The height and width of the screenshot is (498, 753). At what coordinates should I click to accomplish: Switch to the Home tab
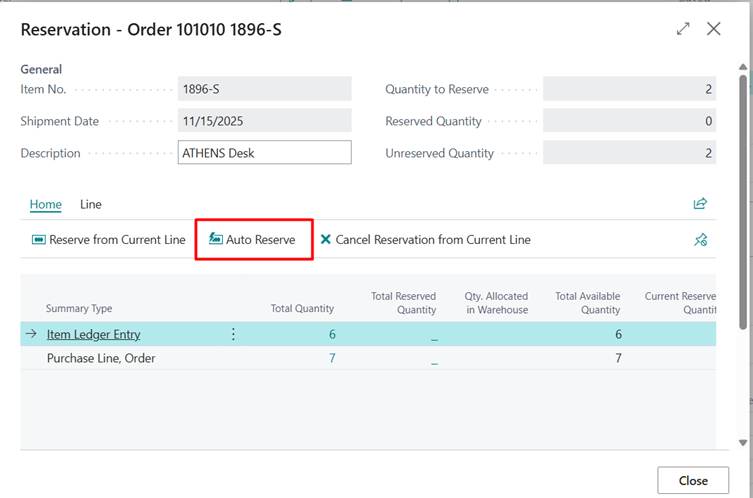point(45,204)
